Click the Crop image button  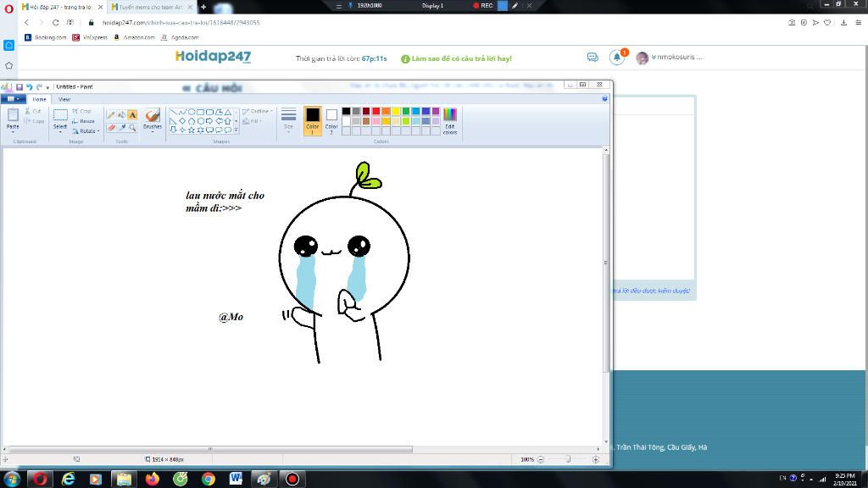[x=82, y=111]
